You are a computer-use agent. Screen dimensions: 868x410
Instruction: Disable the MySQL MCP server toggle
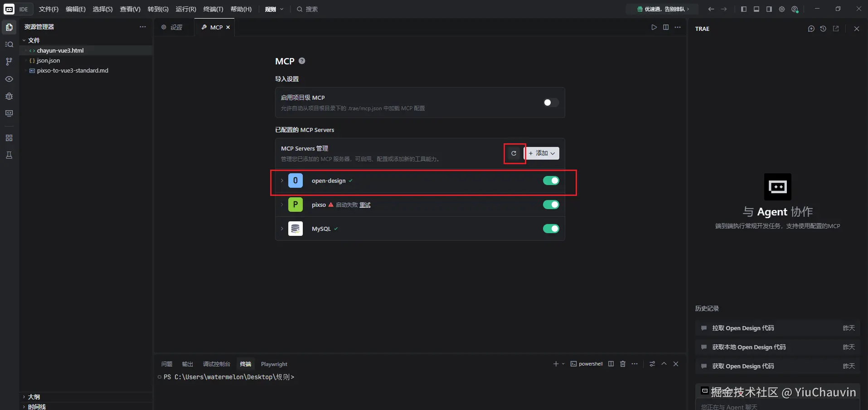[551, 229]
